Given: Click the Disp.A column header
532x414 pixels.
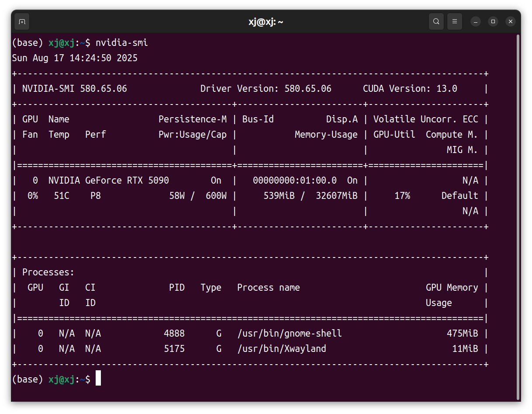Looking at the screenshot, I should [342, 119].
